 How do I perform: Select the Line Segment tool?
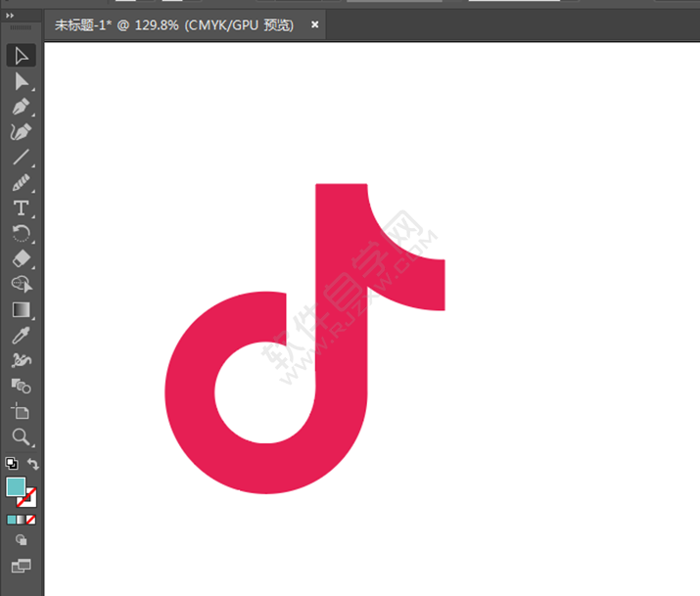pyautogui.click(x=21, y=158)
